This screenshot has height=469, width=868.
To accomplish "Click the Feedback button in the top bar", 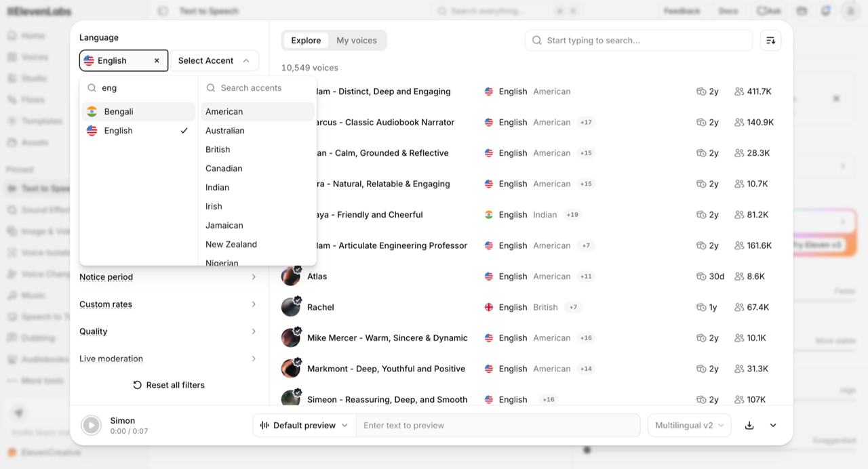I will click(x=682, y=11).
